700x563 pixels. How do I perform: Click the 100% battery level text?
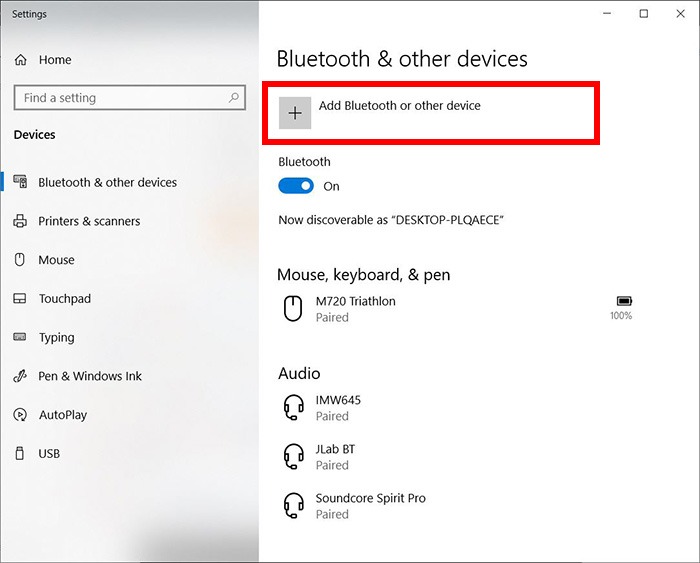click(621, 316)
